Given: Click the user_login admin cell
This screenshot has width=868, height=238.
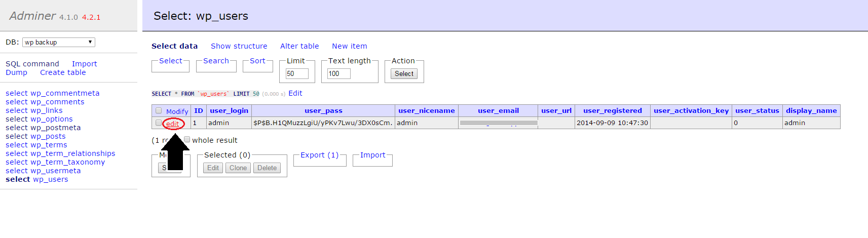Looking at the screenshot, I should [x=229, y=123].
